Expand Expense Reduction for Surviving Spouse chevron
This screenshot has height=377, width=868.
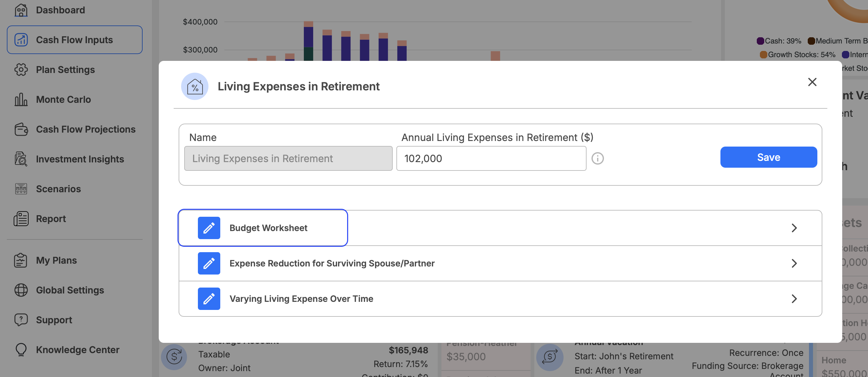tap(794, 263)
